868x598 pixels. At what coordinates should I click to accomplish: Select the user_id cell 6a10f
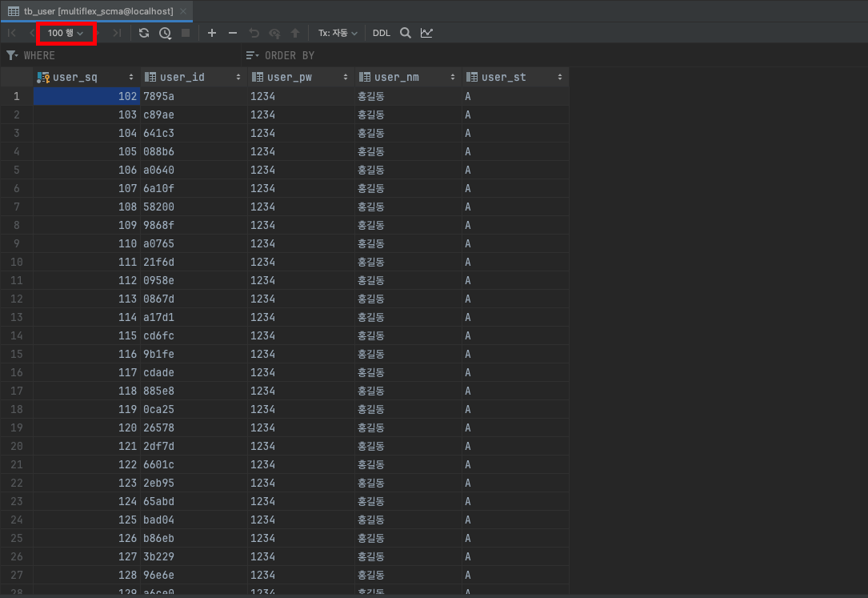click(194, 188)
